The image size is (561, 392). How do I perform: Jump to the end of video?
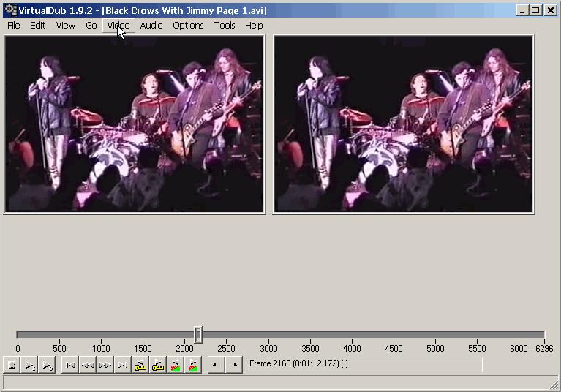point(123,365)
